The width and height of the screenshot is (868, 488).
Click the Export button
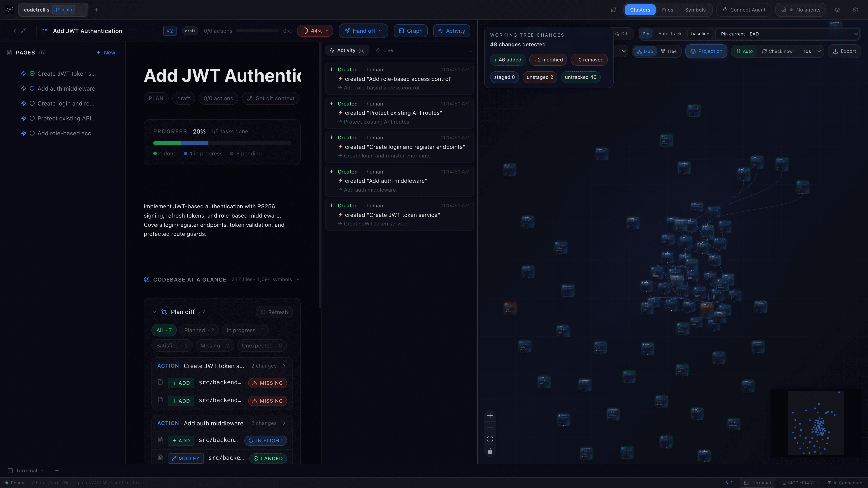[844, 51]
